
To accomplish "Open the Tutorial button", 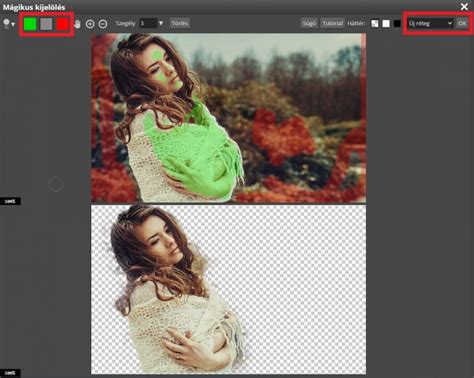I will coord(333,23).
